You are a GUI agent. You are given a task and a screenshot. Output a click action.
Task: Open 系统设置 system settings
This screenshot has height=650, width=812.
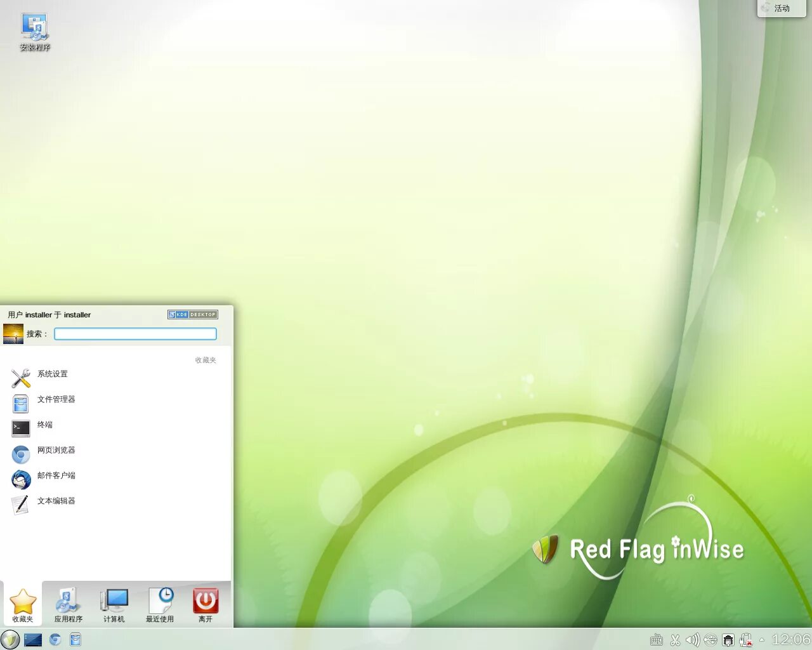(x=114, y=378)
